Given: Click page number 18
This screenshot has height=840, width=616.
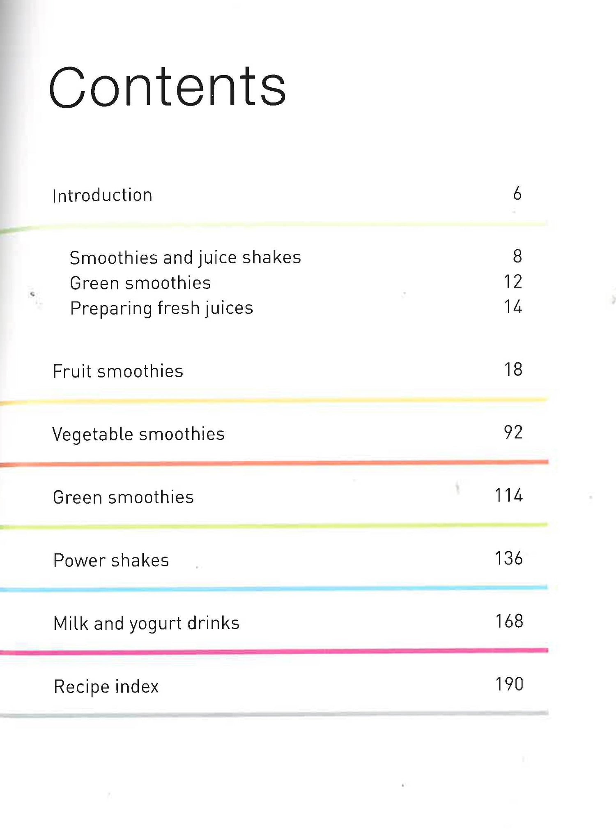Looking at the screenshot, I should pos(513,370).
